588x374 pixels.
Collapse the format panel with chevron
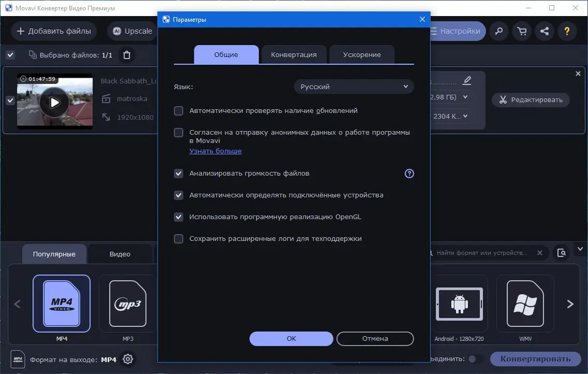click(580, 249)
